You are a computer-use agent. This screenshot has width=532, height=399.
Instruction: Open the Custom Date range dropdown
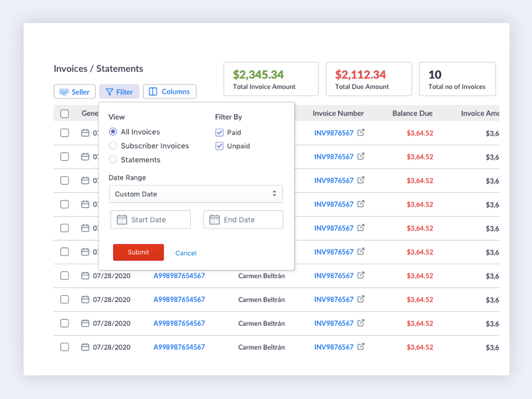pos(196,194)
